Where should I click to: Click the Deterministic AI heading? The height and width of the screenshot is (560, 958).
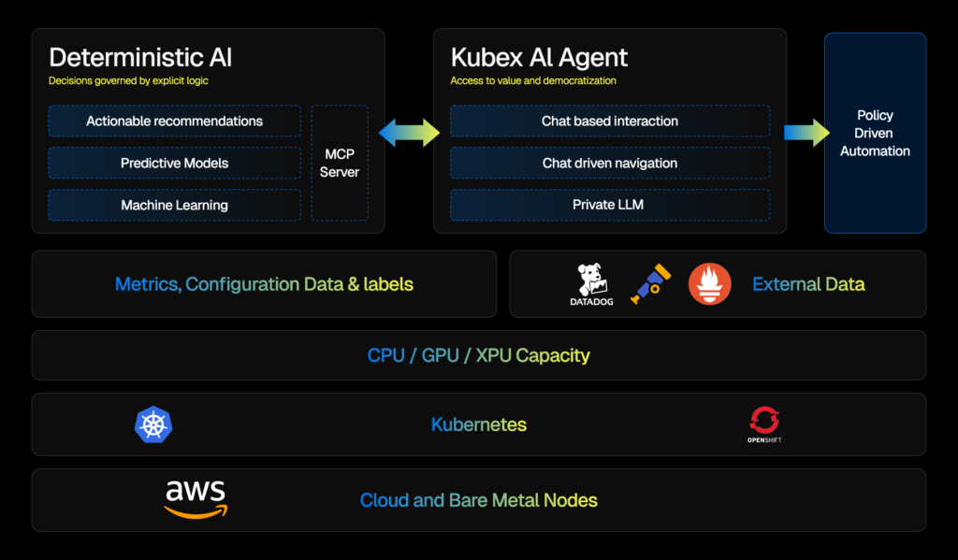(140, 58)
